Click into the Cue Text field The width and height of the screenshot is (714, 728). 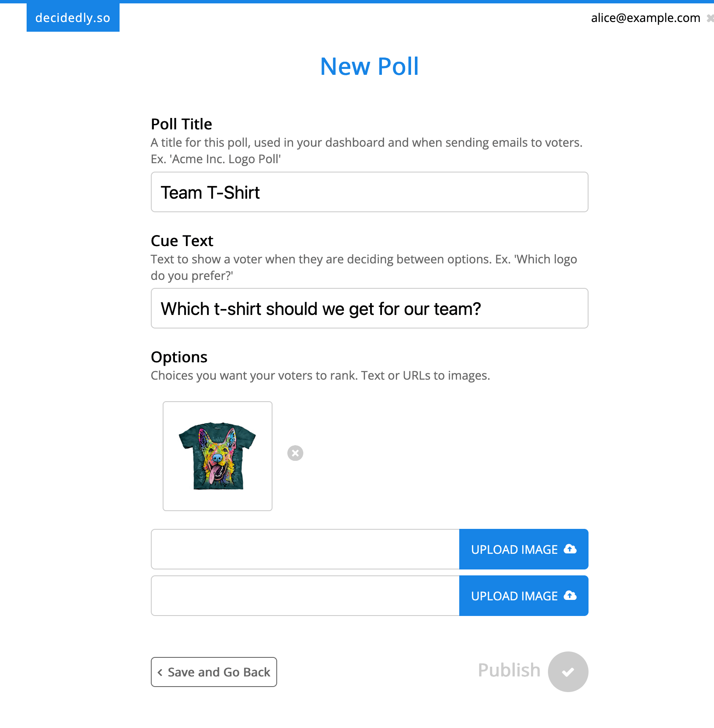[x=369, y=309]
